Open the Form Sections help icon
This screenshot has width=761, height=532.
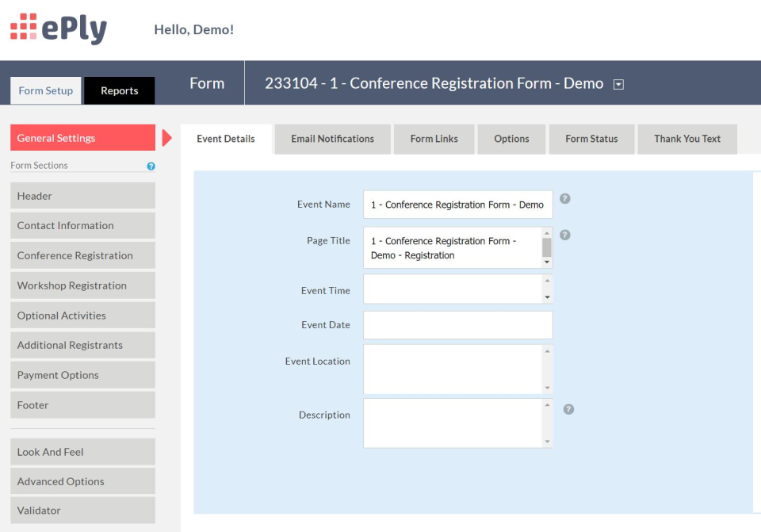[x=151, y=166]
